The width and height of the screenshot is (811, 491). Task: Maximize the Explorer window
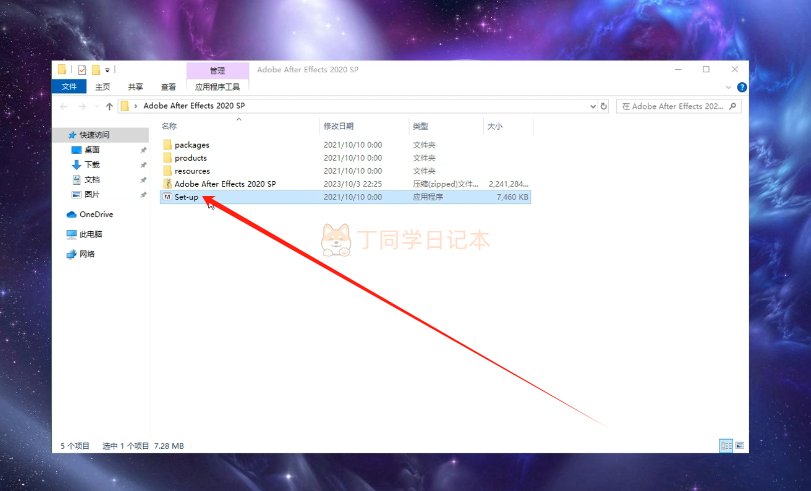(x=706, y=69)
